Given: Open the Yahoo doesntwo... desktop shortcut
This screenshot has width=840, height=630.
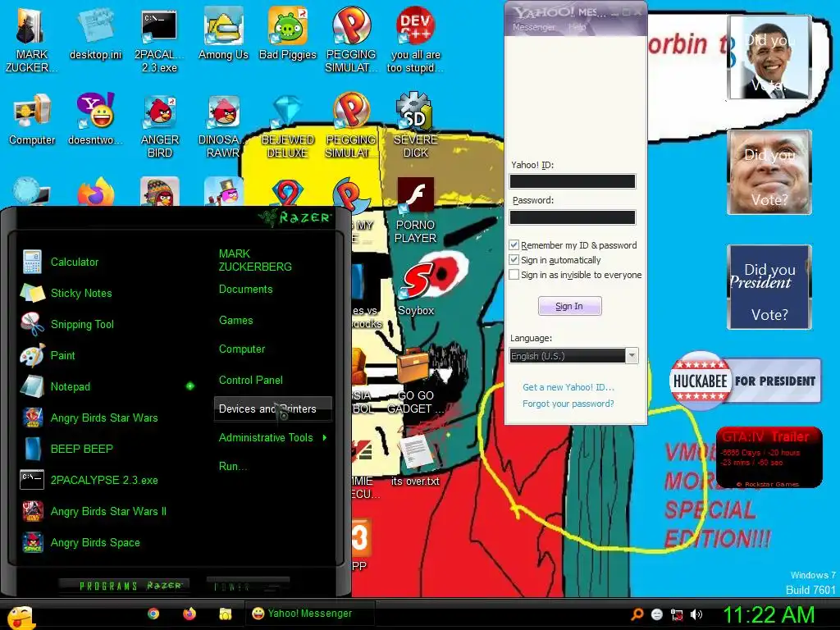Looking at the screenshot, I should coord(96,119).
